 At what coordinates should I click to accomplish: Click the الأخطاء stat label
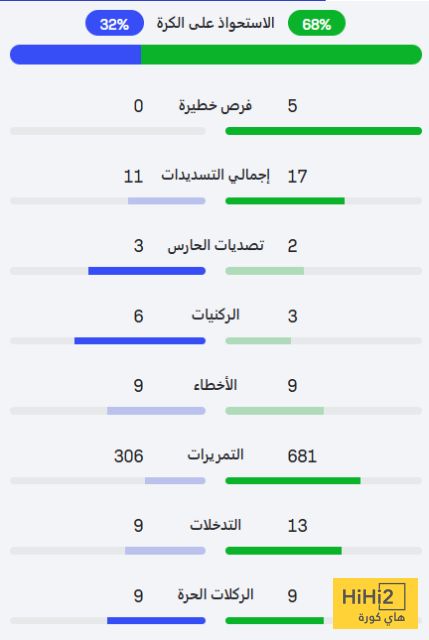(x=215, y=385)
